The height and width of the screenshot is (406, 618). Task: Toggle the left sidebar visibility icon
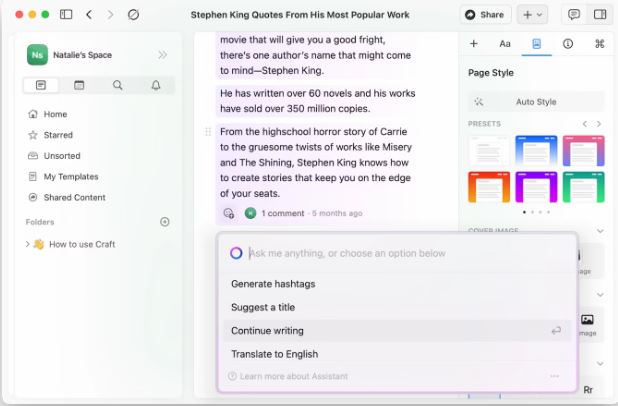[66, 15]
